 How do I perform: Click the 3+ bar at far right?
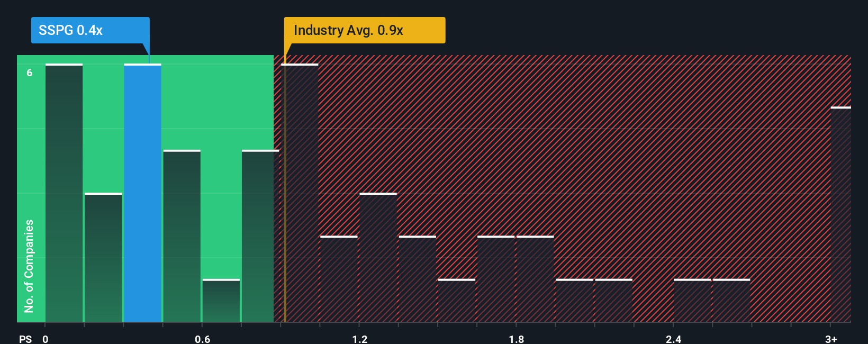(841, 214)
